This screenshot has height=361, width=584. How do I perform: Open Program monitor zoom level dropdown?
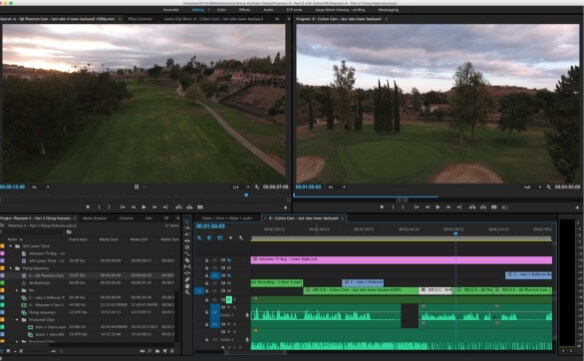pos(337,187)
